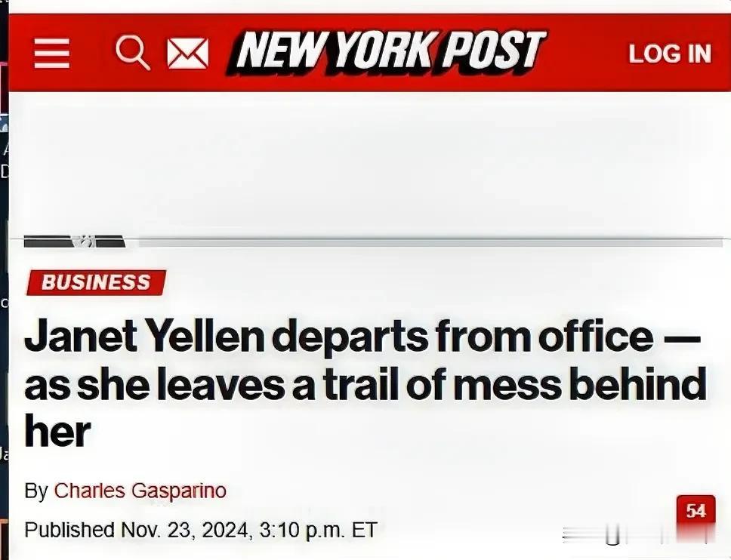The width and height of the screenshot is (731, 560).
Task: Click the blank advertisement area
Action: click(367, 162)
